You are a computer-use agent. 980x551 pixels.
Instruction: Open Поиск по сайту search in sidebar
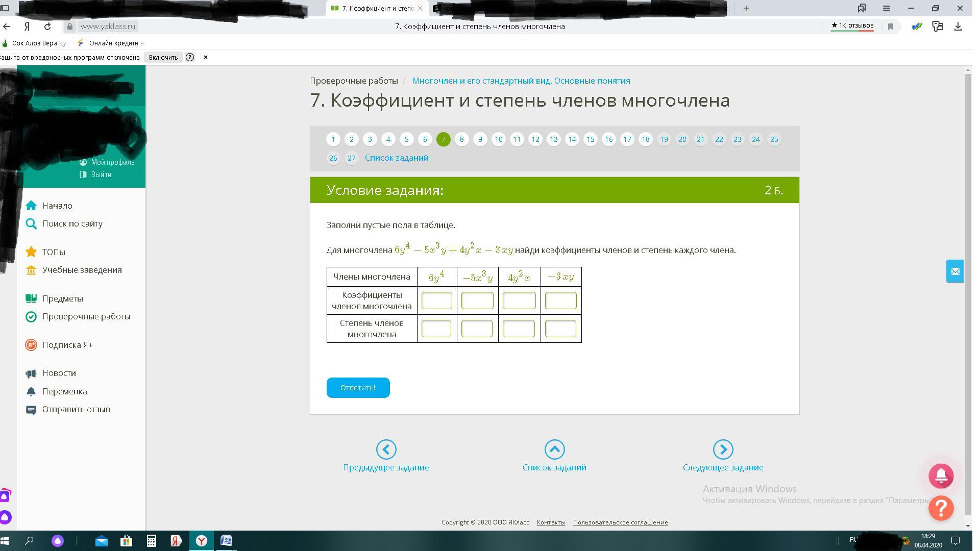[72, 223]
